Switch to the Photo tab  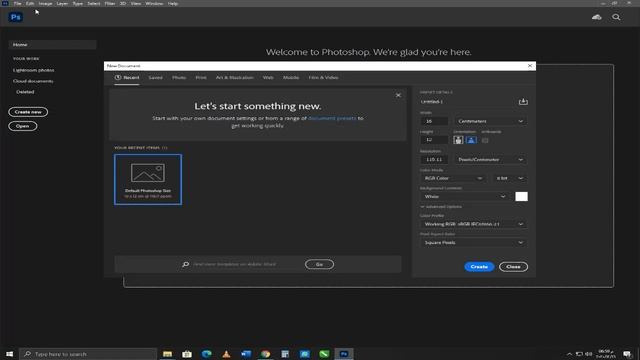click(x=179, y=78)
